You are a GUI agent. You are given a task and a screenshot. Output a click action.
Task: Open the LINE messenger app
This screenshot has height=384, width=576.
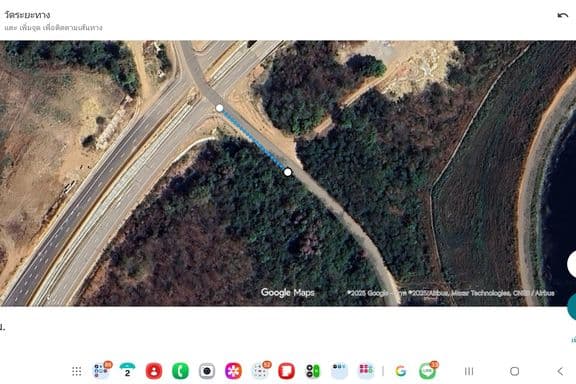click(x=428, y=370)
